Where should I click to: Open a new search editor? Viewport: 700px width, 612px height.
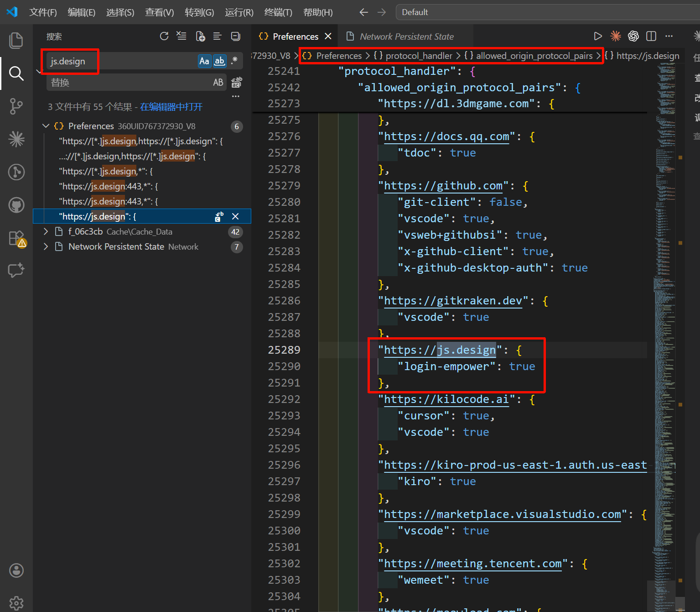pos(200,36)
